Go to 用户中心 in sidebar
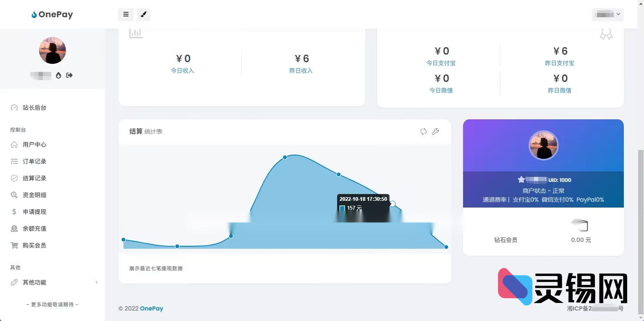 [x=34, y=145]
